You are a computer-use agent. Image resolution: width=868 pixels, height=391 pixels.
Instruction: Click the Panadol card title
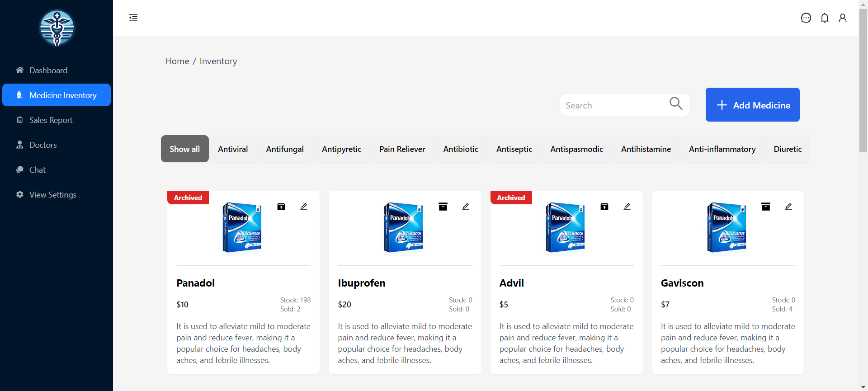(195, 283)
